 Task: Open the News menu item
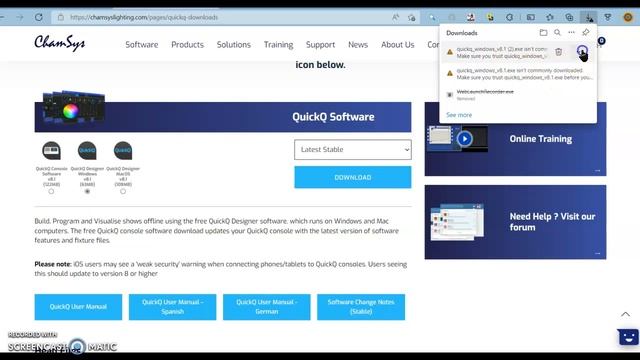coord(358,44)
